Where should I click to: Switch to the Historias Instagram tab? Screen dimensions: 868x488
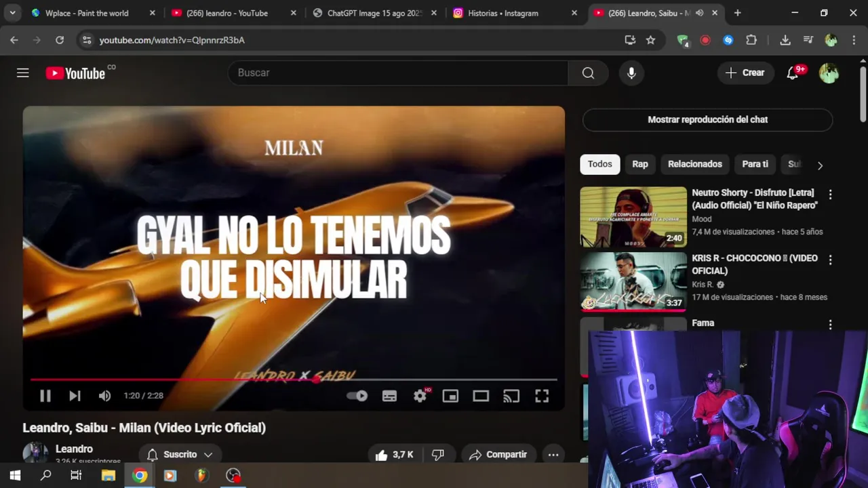(514, 13)
